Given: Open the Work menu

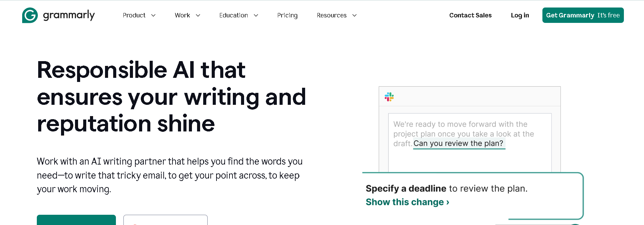Looking at the screenshot, I should pyautogui.click(x=182, y=15).
